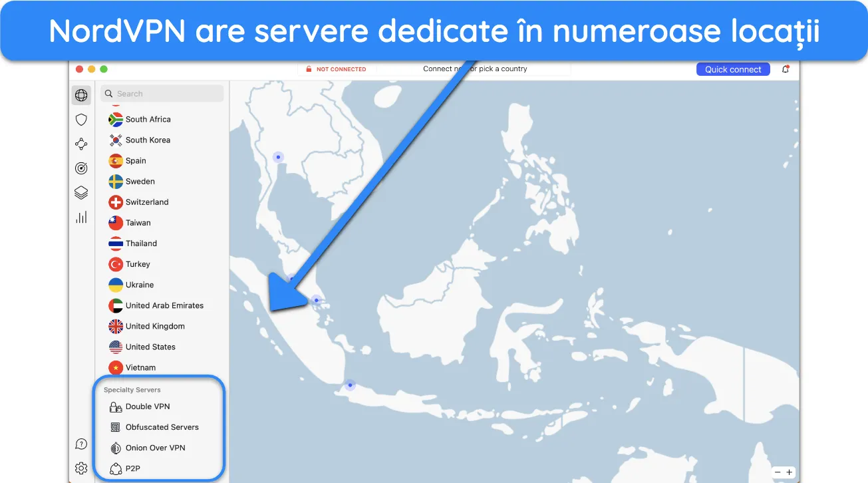
Task: Open the statistics bar chart sidebar icon
Action: tap(81, 217)
